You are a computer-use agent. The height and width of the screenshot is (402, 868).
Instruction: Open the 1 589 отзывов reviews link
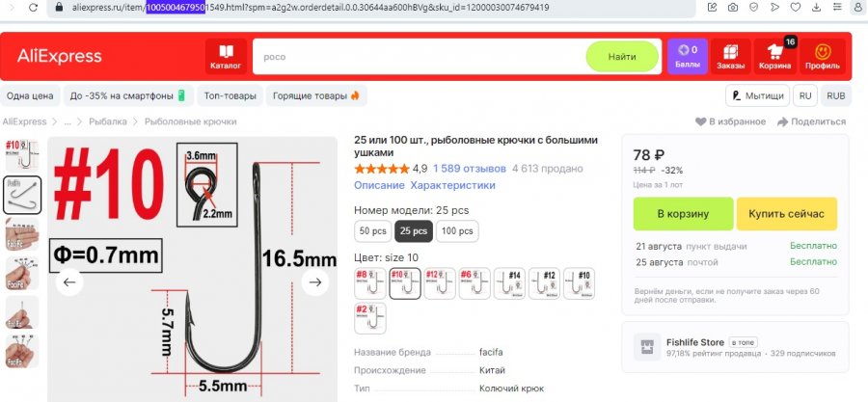470,169
